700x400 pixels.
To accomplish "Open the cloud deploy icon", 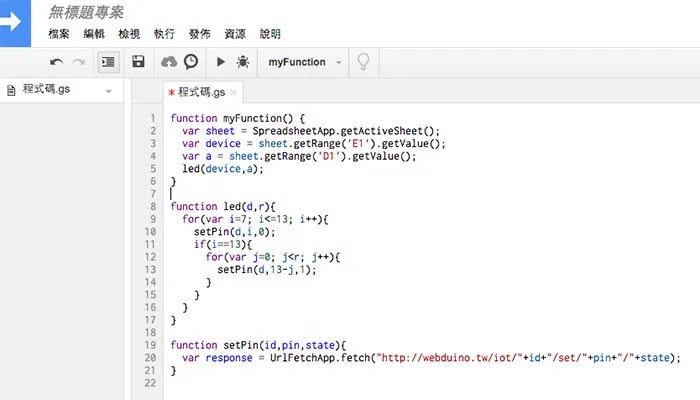I will coord(169,62).
